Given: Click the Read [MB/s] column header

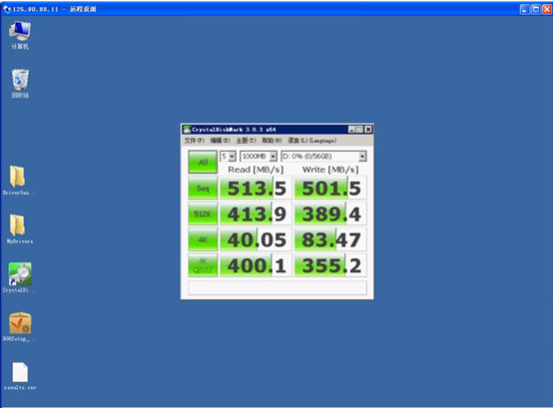Looking at the screenshot, I should click(256, 170).
